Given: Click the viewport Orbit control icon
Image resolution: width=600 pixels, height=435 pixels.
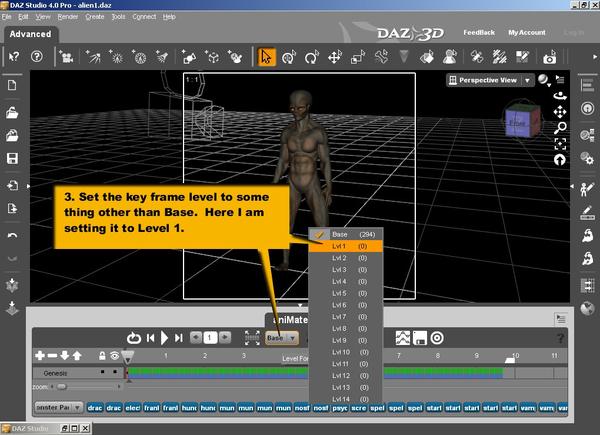Looking at the screenshot, I should 560,96.
